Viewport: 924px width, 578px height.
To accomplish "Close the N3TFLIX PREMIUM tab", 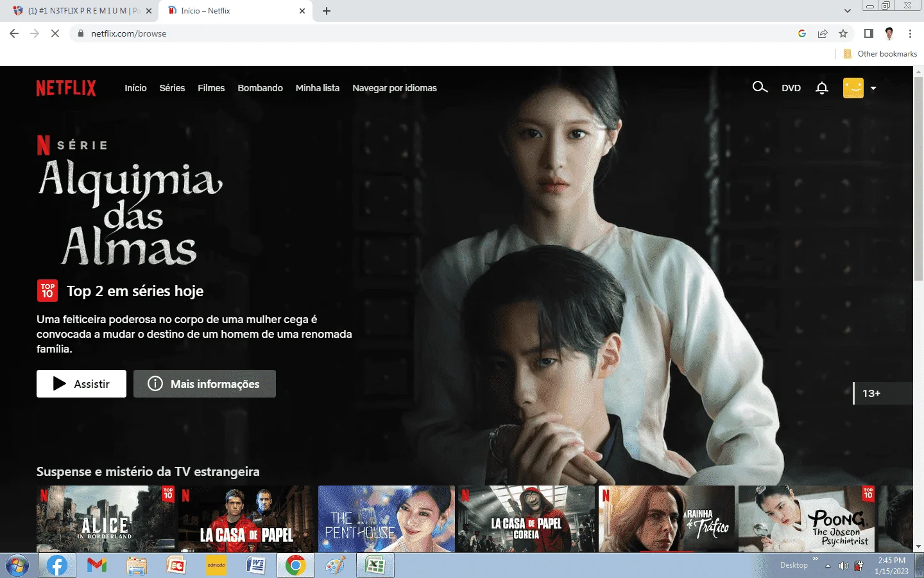I will (149, 11).
